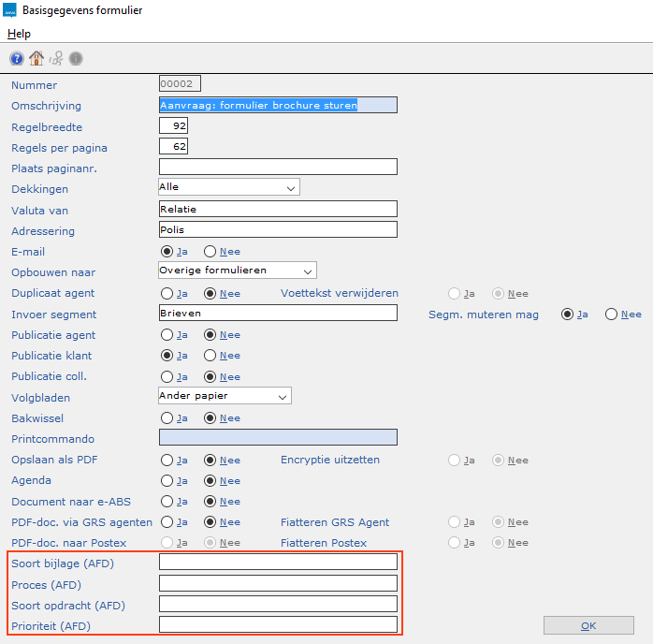Click the PDF-doc. naar Postex label

(68, 543)
